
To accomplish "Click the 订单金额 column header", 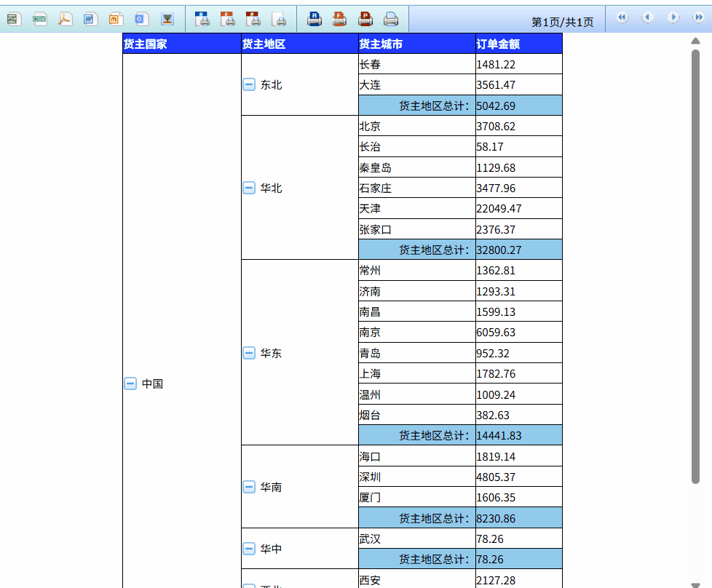I will click(518, 44).
